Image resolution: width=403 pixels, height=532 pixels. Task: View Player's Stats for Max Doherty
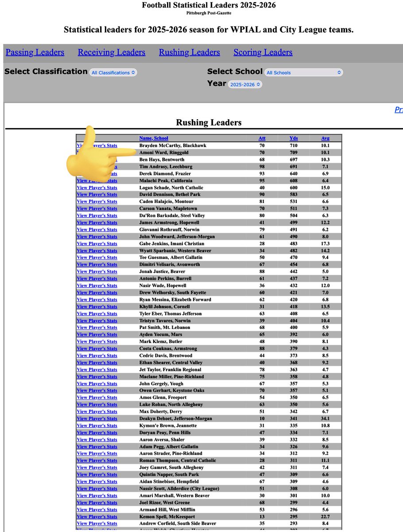pyautogui.click(x=97, y=411)
